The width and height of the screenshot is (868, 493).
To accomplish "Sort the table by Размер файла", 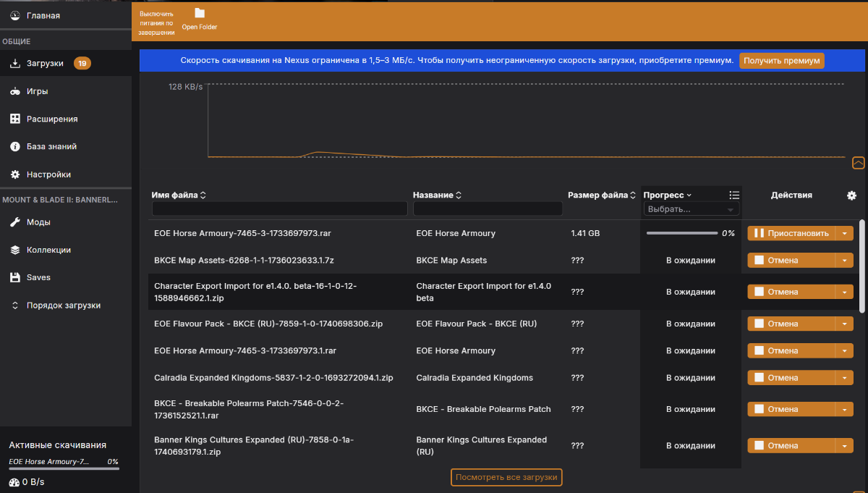I will (602, 195).
